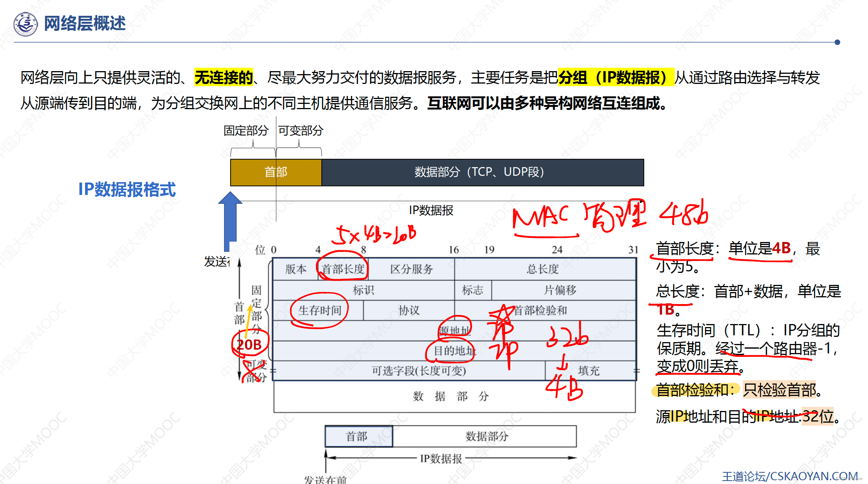868x484 pixels.
Task: Click the dark 数据部分（TCP、UDP段） block
Action: [483, 172]
